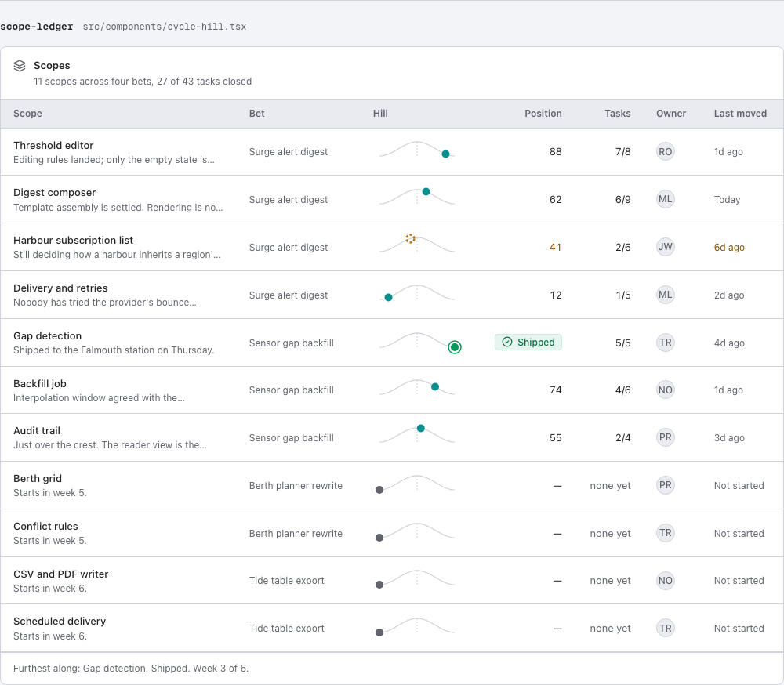Click the Scope column header

coord(27,114)
